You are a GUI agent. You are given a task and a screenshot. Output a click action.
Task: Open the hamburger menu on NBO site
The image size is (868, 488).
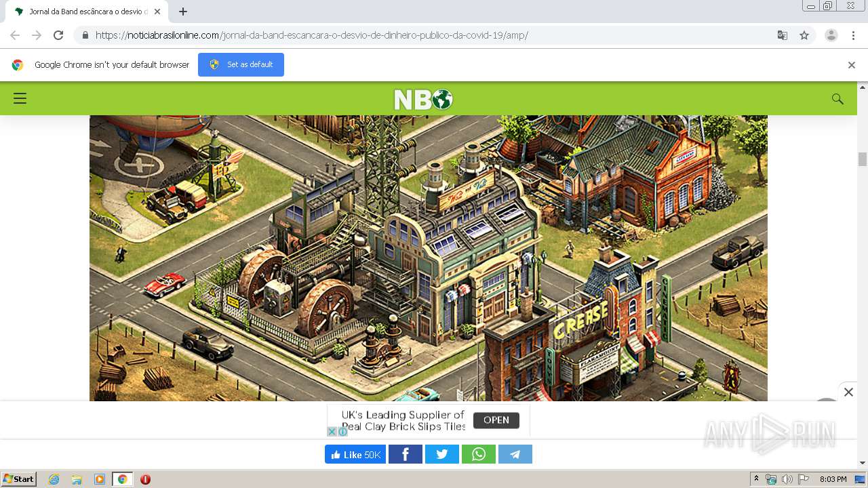20,98
